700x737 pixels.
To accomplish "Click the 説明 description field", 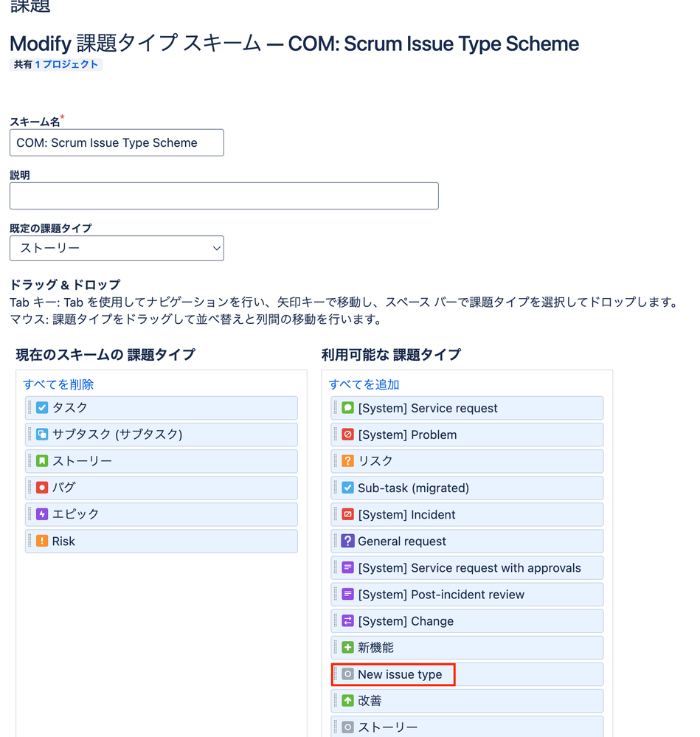I will (x=223, y=196).
